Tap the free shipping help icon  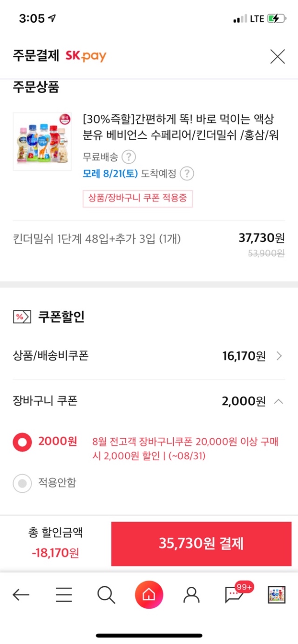pyautogui.click(x=129, y=156)
